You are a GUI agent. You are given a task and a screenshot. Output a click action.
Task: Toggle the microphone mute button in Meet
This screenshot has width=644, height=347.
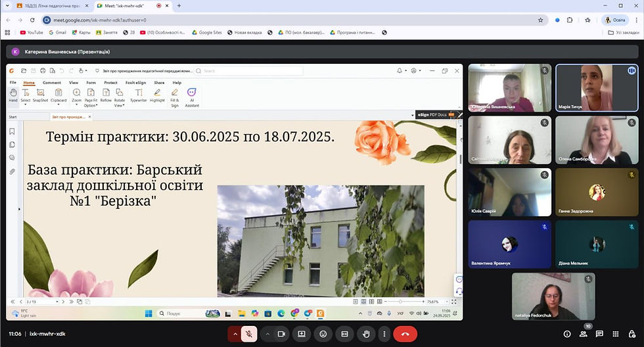[249, 334]
